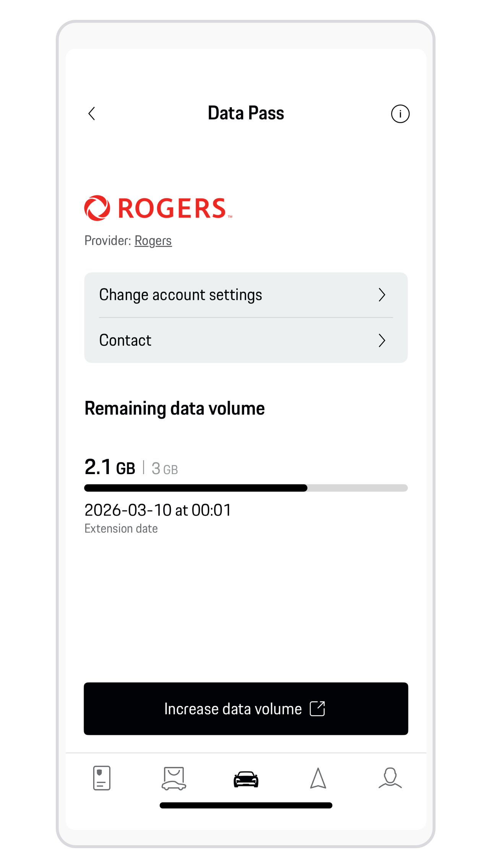Open the card/document tab icon
The image size is (489, 868).
click(x=102, y=778)
